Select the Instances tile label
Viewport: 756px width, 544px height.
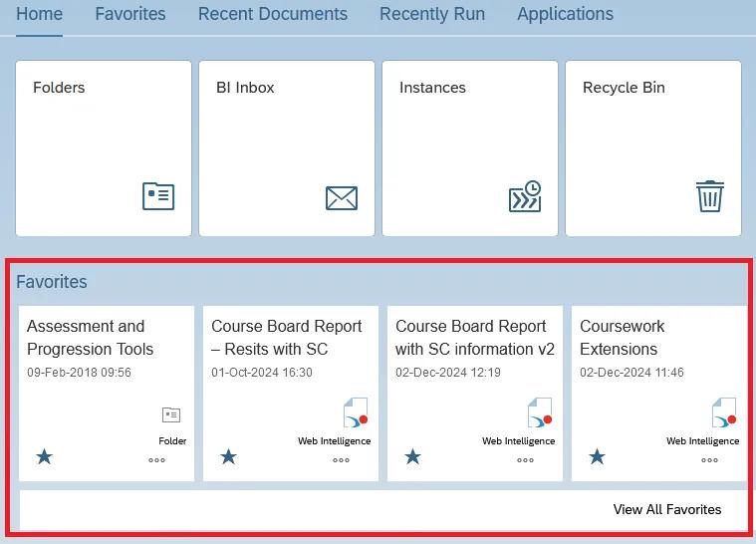tap(432, 88)
